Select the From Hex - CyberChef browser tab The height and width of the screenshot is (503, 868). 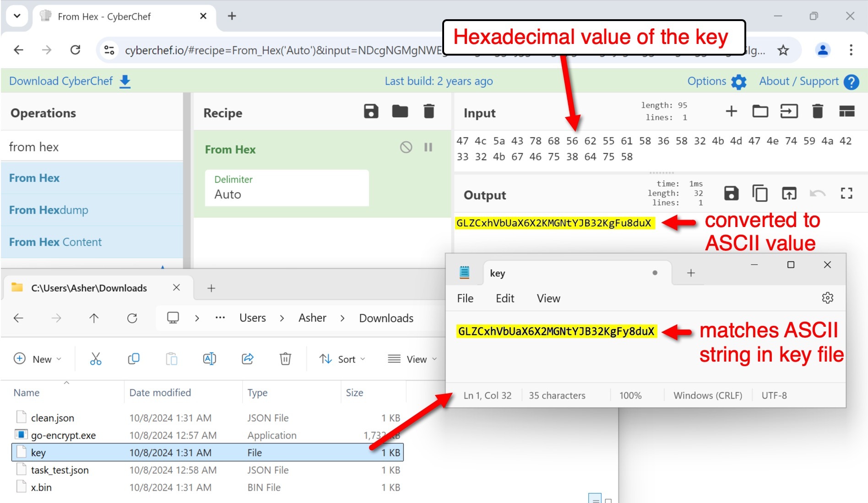124,16
